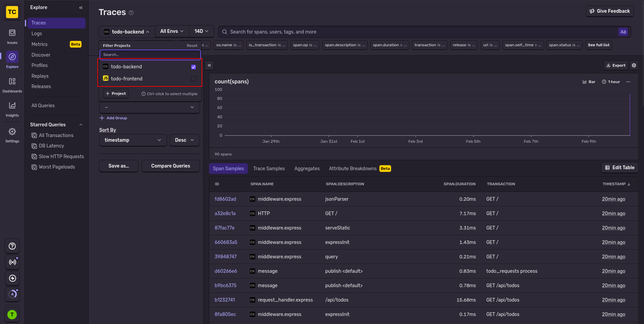
Task: Collapse the Explore sidebar panel
Action: coord(81,7)
